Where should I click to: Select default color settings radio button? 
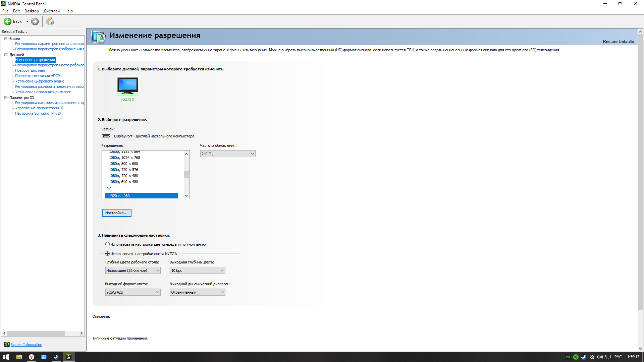tap(107, 244)
